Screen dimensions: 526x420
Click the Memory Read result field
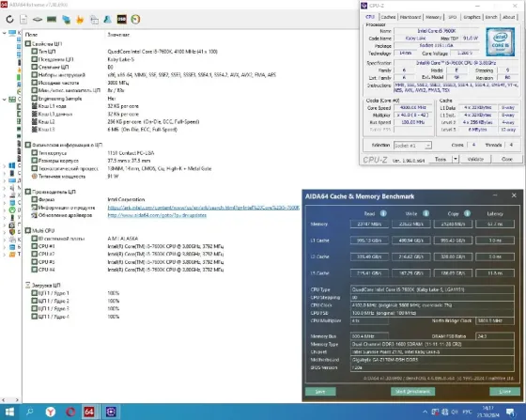pyautogui.click(x=369, y=224)
